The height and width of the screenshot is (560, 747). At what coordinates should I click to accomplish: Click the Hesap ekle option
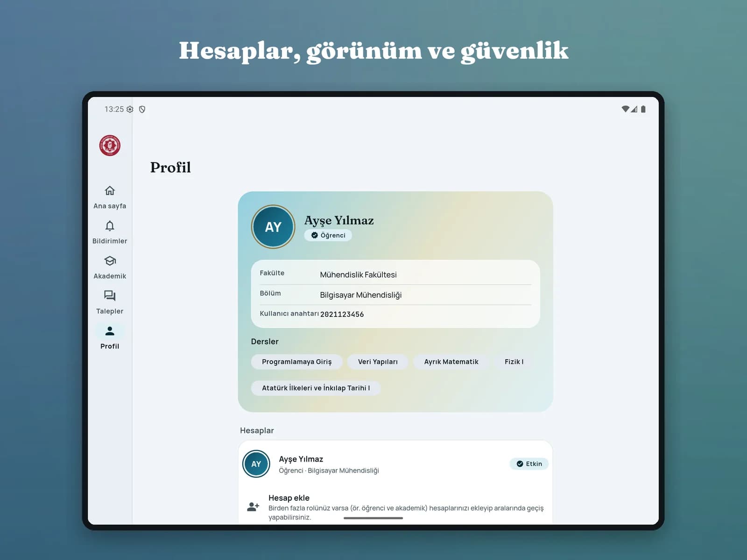[395, 507]
